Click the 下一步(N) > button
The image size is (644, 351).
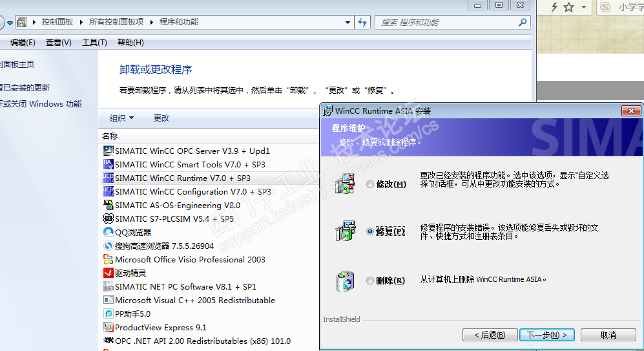(546, 335)
